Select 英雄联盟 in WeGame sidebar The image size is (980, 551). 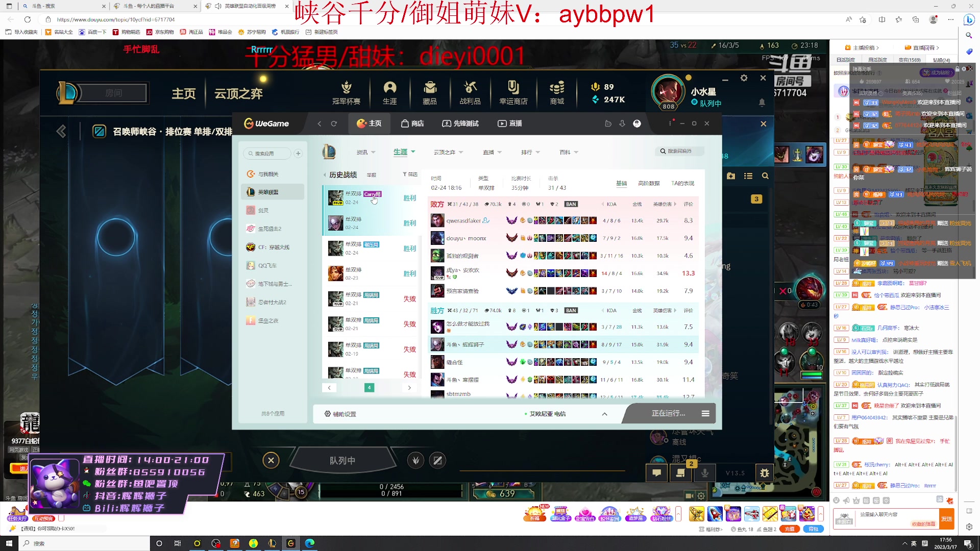pos(273,192)
